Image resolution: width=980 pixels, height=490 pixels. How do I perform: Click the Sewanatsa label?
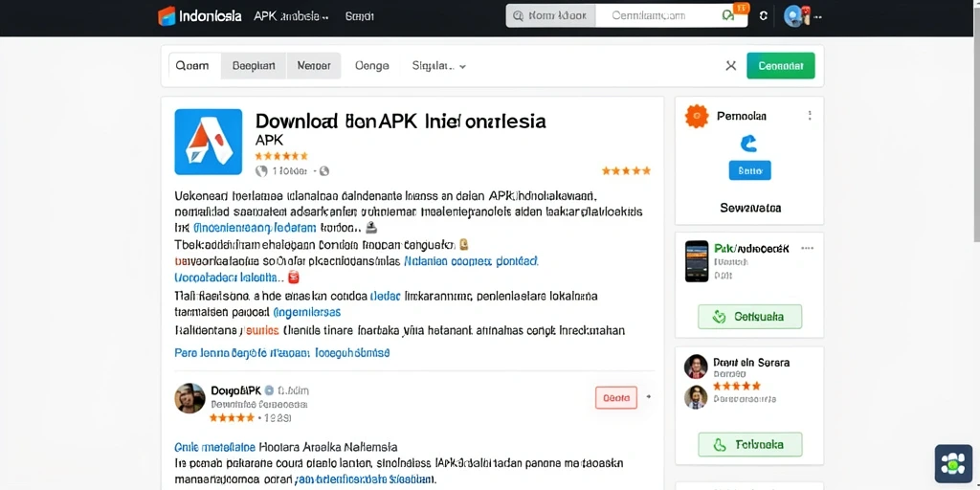click(750, 208)
